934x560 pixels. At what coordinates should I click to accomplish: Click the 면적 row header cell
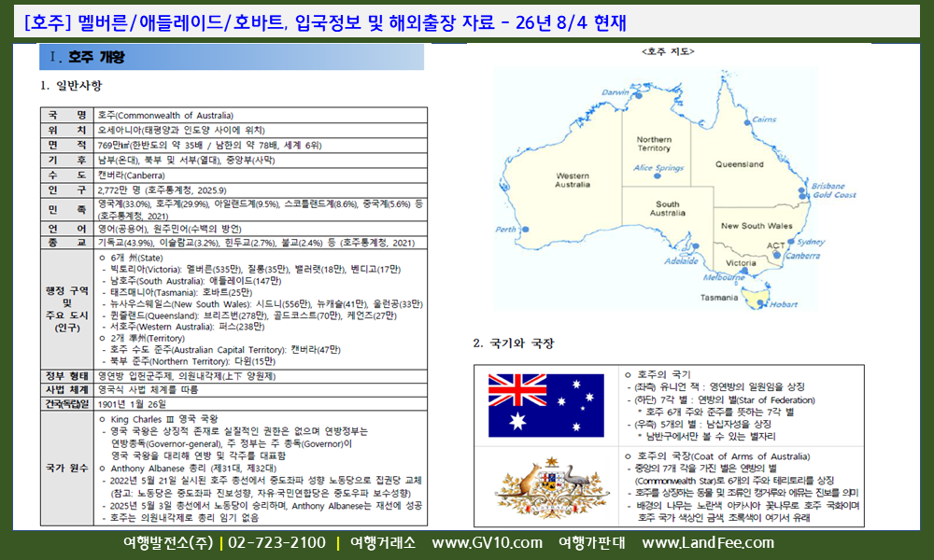point(67,146)
